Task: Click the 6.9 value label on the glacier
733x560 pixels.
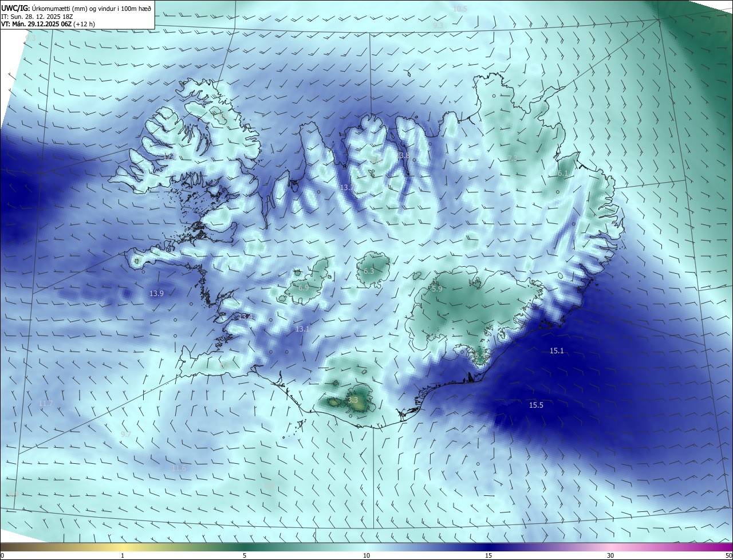Action: [304, 287]
